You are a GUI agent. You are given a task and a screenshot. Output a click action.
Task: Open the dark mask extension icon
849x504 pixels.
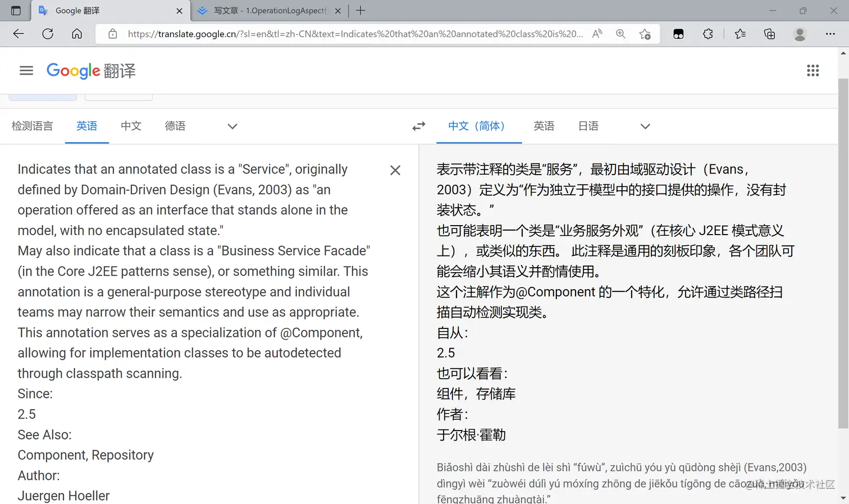click(x=678, y=34)
